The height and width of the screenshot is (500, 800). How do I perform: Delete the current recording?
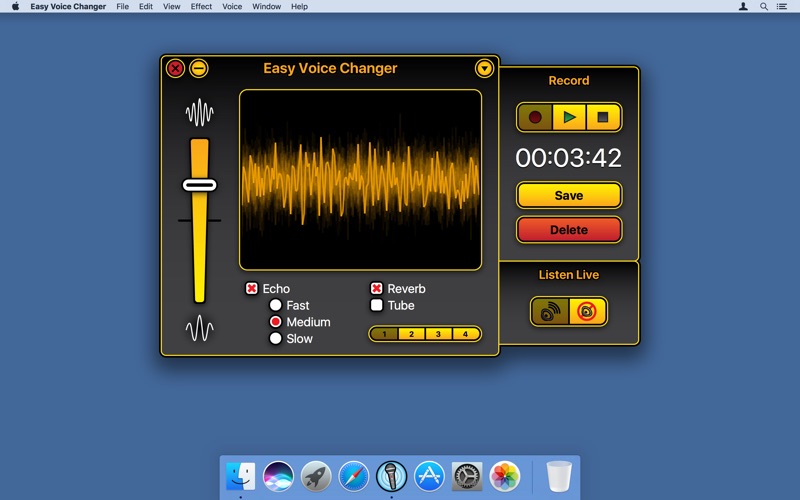[569, 230]
